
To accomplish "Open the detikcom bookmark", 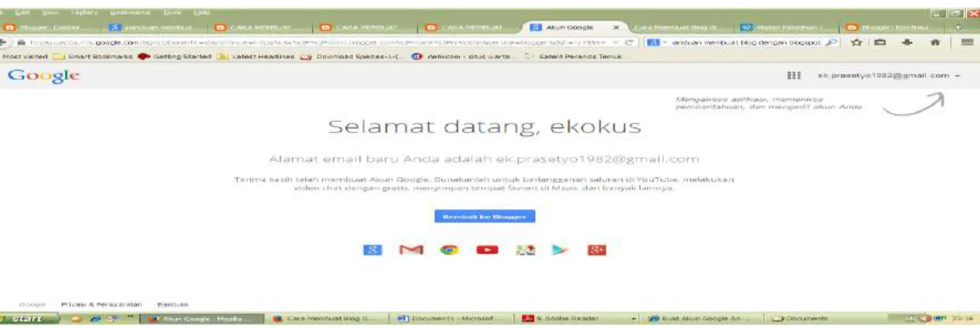I will (464, 56).
